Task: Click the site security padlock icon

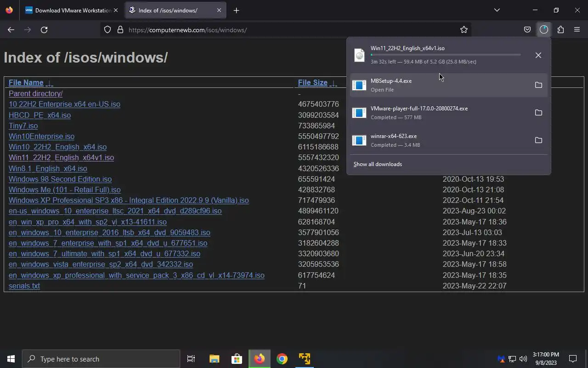Action: tap(120, 30)
